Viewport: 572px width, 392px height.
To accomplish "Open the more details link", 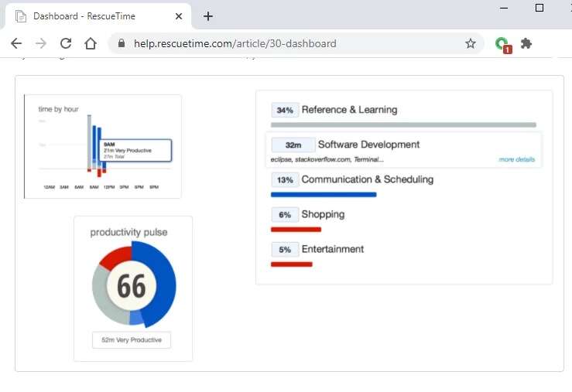I will pos(516,159).
